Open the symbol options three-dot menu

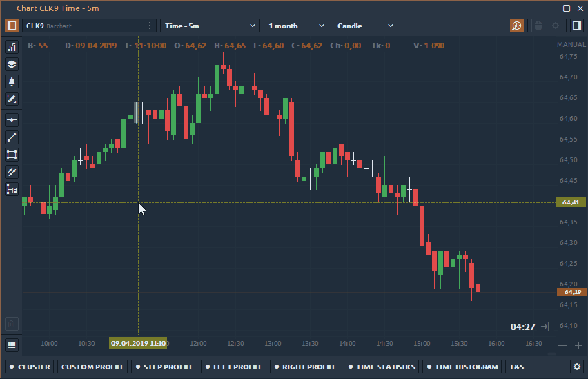150,26
